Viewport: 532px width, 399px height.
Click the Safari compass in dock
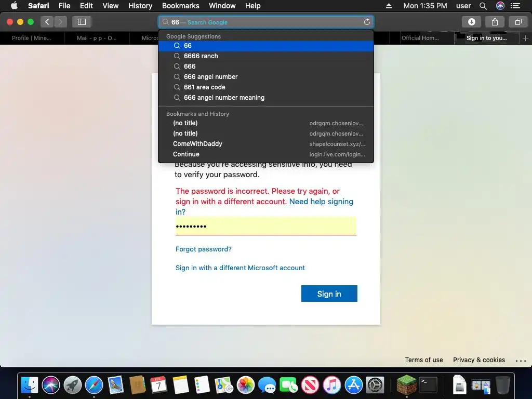(x=94, y=385)
